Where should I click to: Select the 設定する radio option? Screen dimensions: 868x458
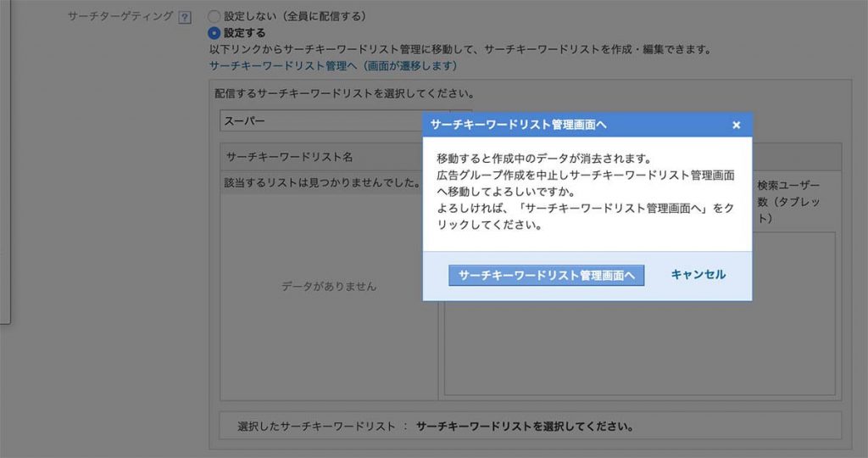[214, 33]
